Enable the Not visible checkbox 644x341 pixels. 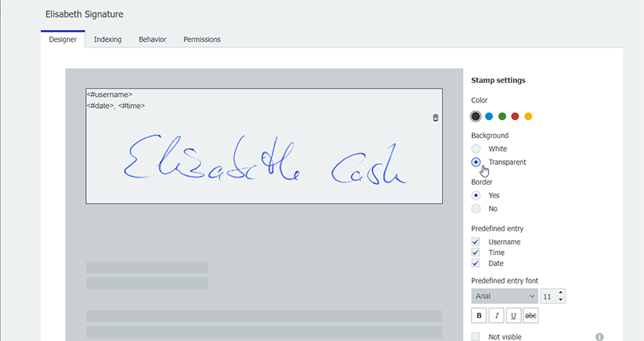475,337
